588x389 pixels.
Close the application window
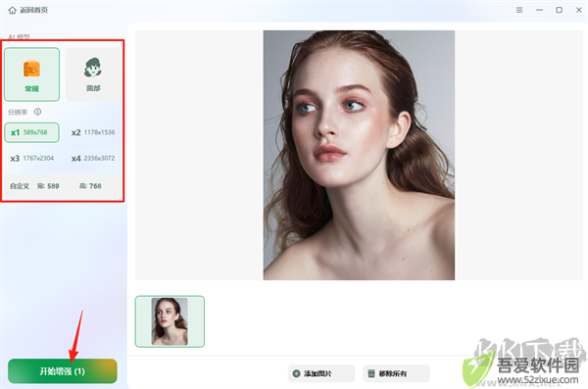[x=579, y=10]
